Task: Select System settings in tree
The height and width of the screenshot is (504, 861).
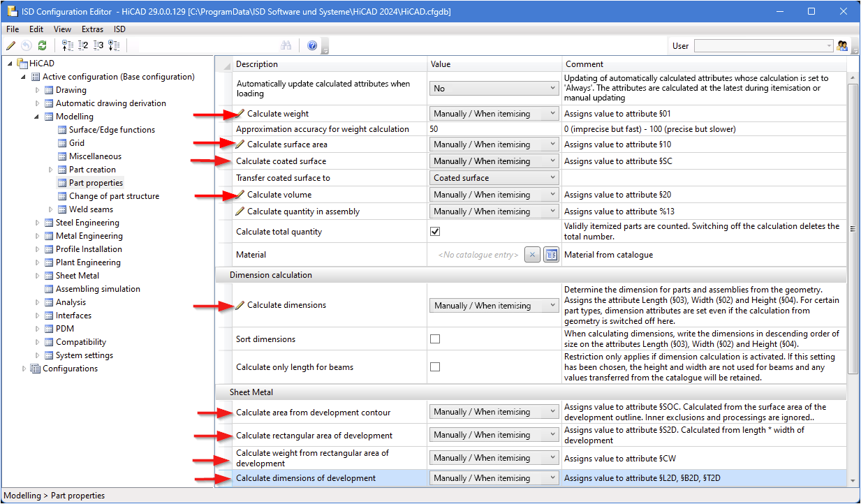Action: tap(84, 355)
